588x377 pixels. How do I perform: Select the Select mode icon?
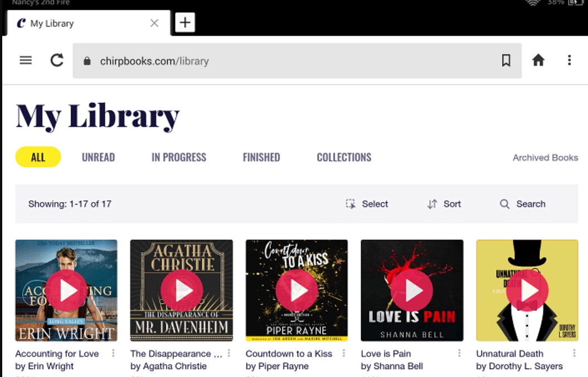(x=350, y=204)
